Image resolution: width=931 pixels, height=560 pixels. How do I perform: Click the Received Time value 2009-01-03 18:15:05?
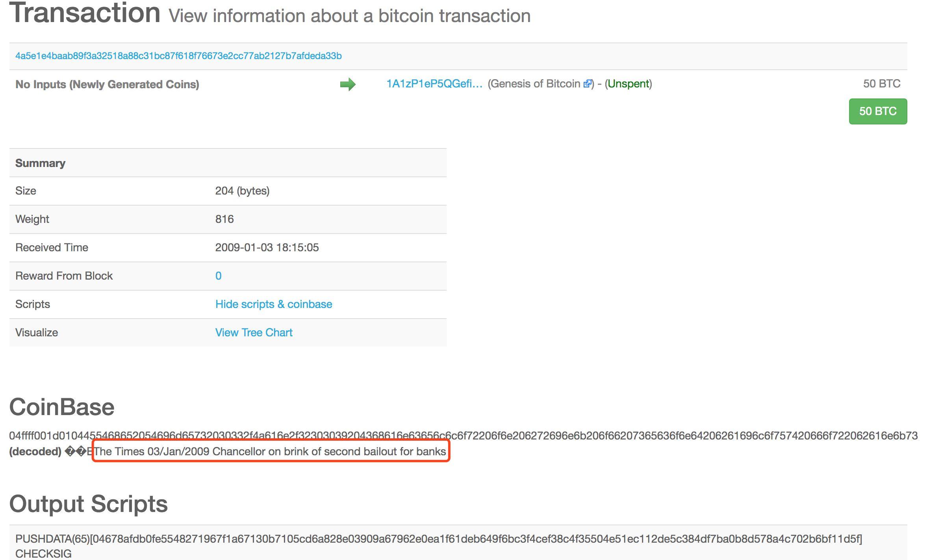click(267, 247)
